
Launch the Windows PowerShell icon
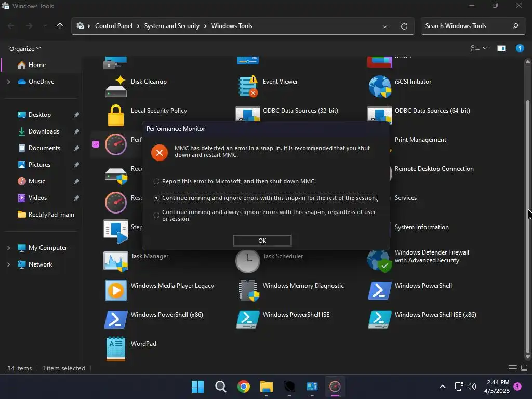click(380, 290)
